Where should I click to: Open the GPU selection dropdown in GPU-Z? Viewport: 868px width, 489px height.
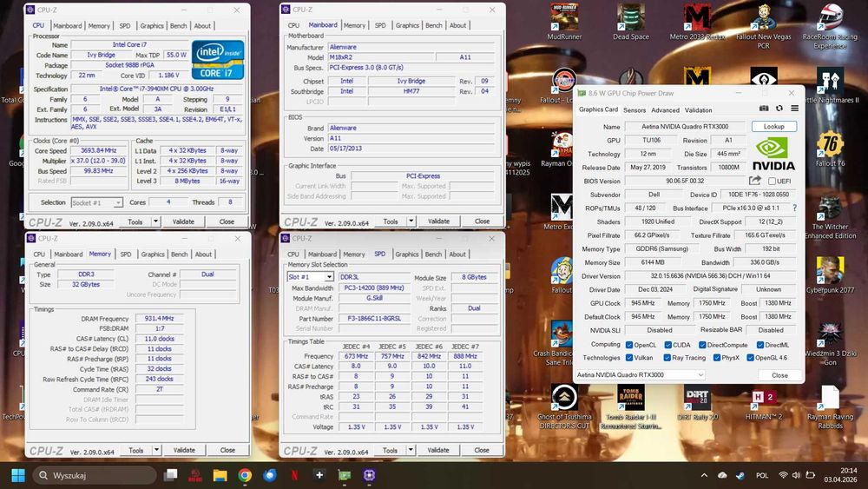[x=640, y=375]
